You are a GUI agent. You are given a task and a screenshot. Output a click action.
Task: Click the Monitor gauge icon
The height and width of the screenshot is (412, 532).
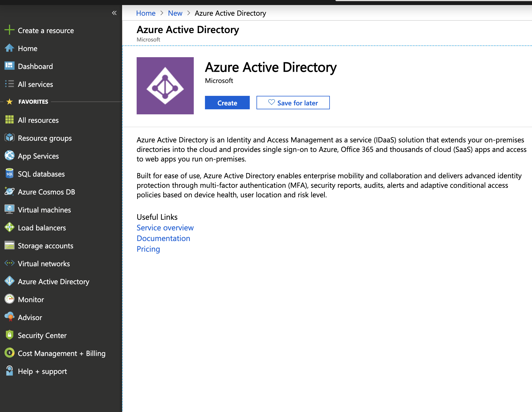(x=10, y=299)
